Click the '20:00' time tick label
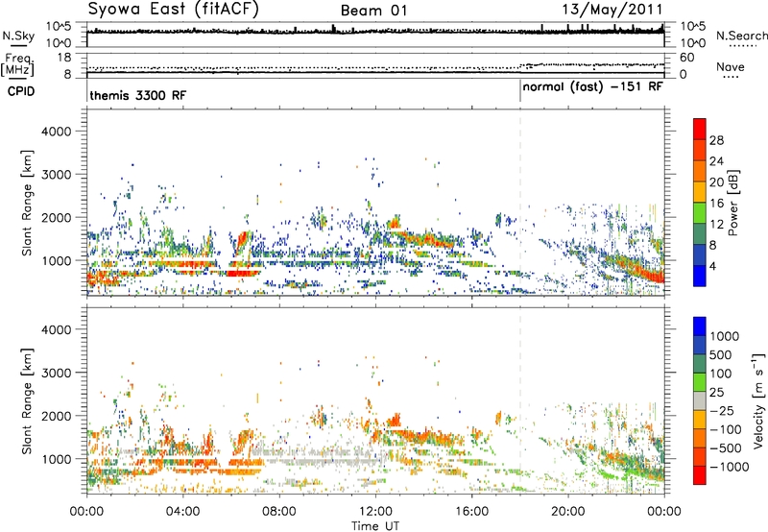Screen dimensions: 768x532 pyautogui.click(x=567, y=512)
